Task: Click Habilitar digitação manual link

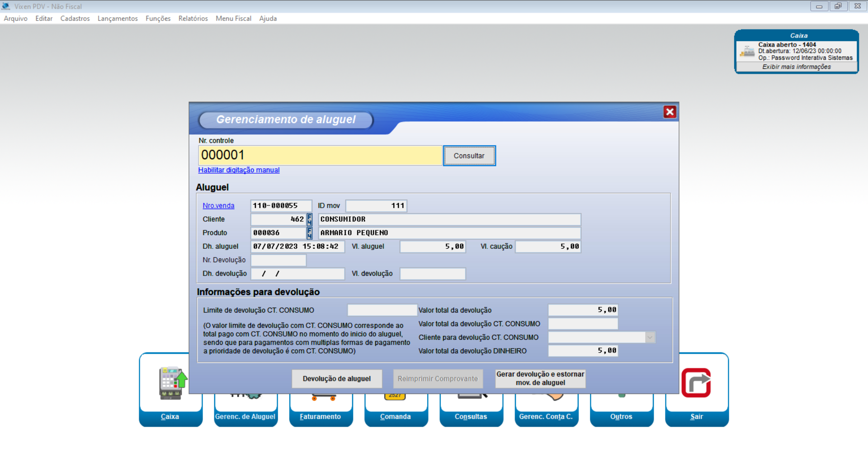Action: (239, 170)
